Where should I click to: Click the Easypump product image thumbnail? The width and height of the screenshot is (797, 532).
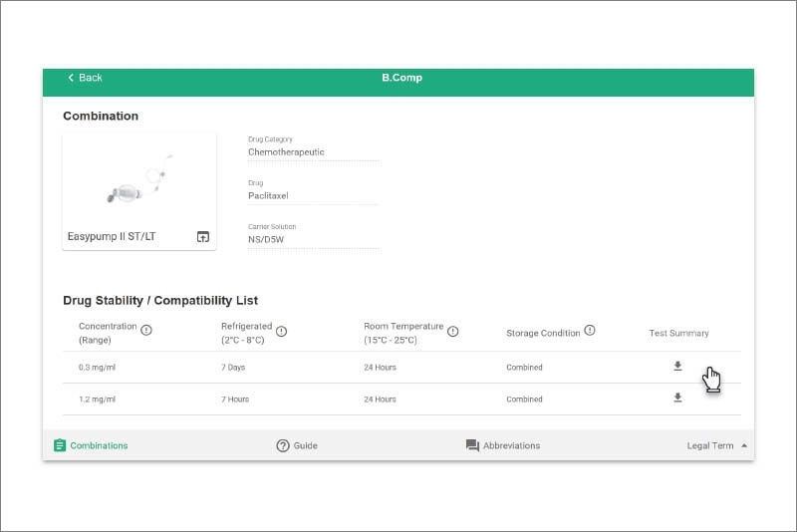pyautogui.click(x=139, y=179)
